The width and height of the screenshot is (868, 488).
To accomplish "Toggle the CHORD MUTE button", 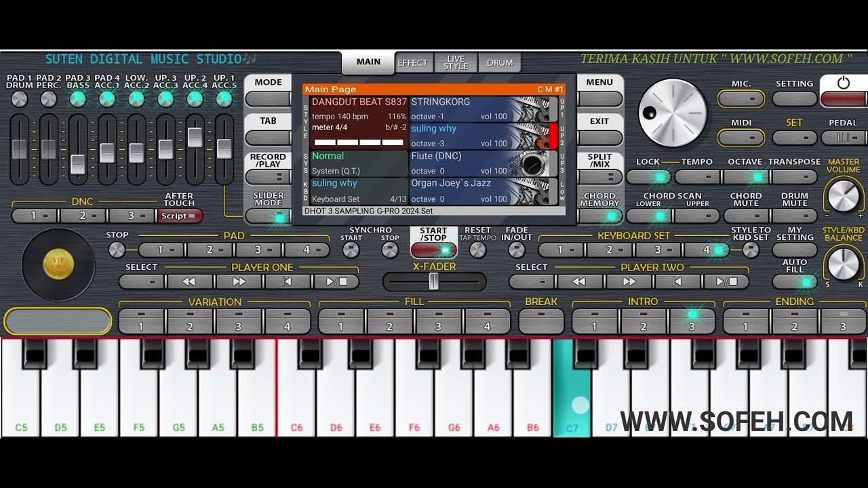I will (746, 216).
